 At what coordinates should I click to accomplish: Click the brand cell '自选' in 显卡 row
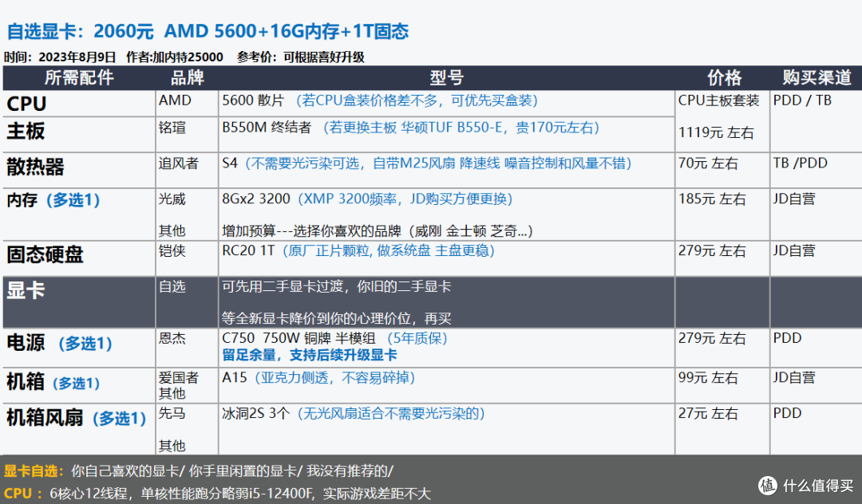pos(172,286)
